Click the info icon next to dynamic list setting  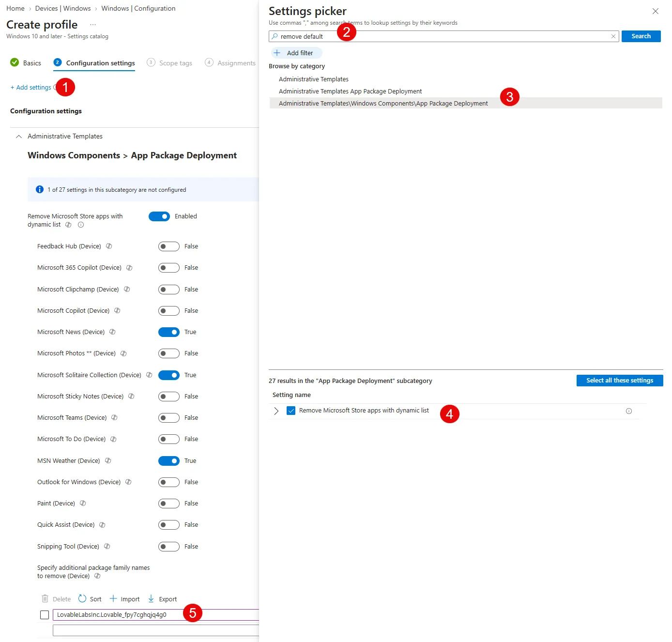click(81, 225)
